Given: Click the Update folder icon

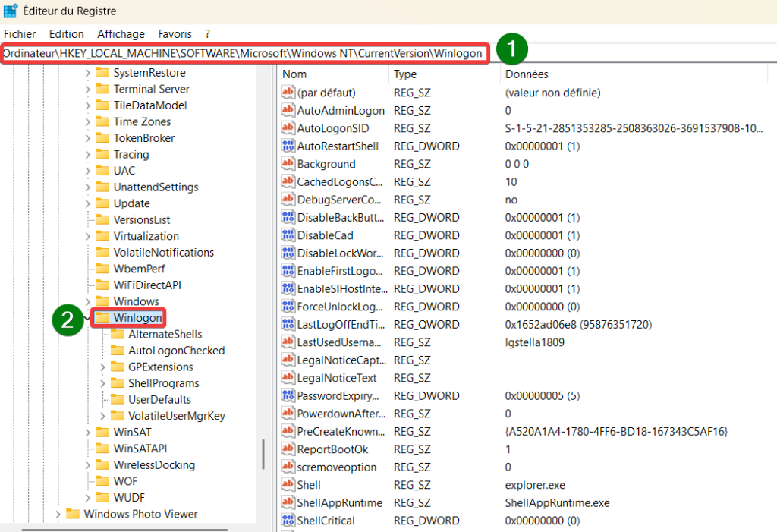Looking at the screenshot, I should (x=102, y=203).
